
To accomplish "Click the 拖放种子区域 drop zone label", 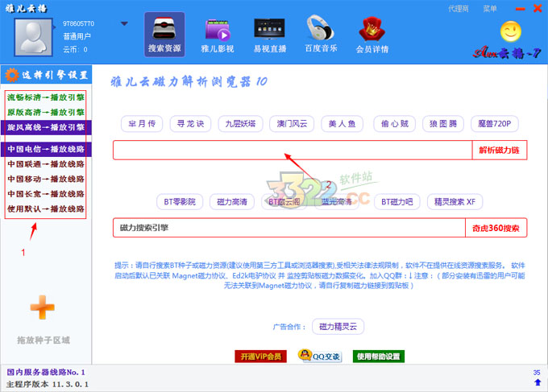I will coord(44,340).
